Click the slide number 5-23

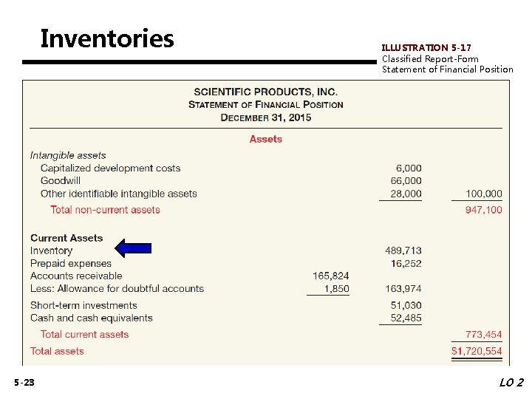[x=24, y=383]
